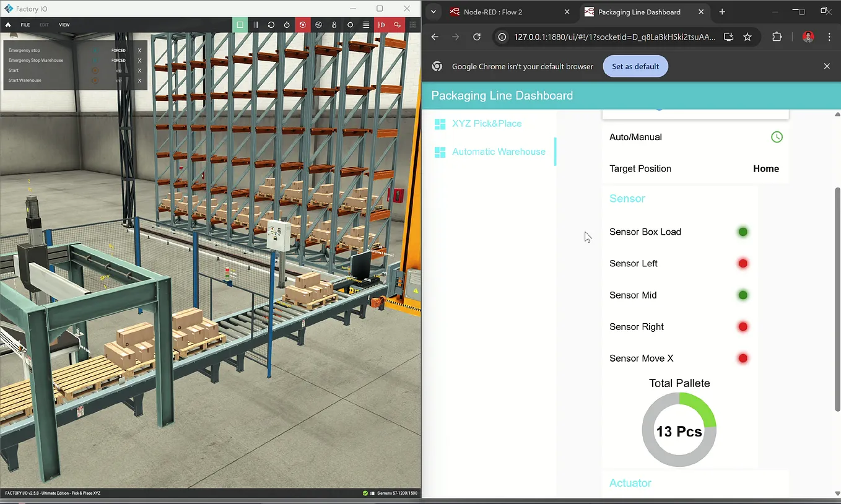
Task: Close the Node-RED : Flow 2 tab
Action: [x=567, y=12]
